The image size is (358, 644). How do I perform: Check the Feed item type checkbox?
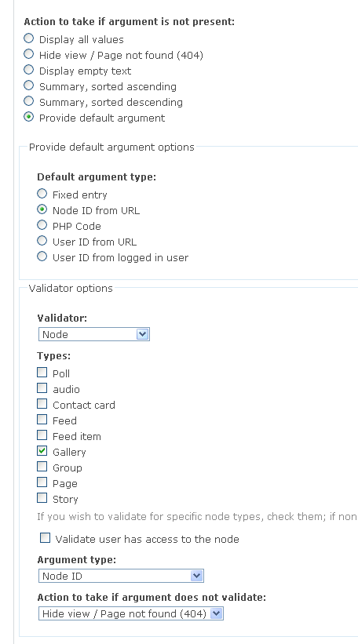tap(42, 435)
